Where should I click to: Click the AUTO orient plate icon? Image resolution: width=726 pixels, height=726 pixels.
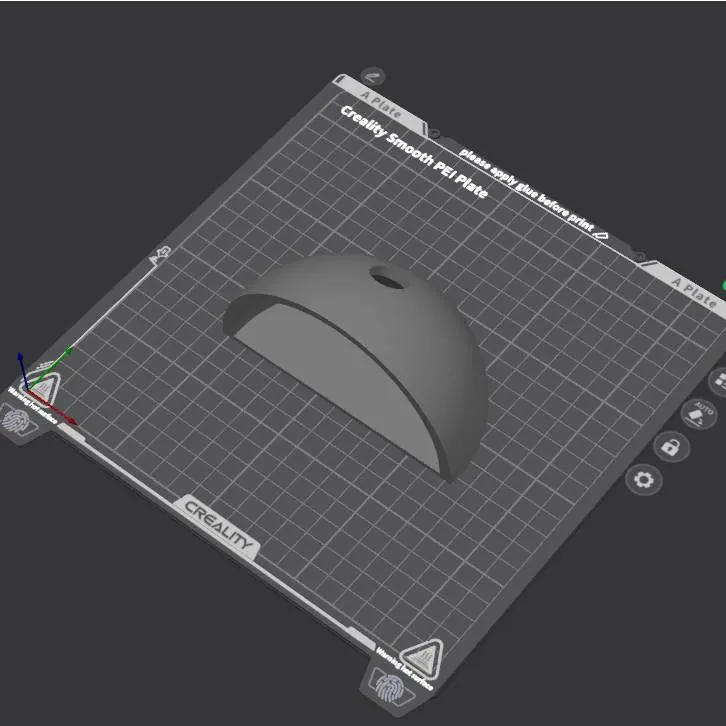point(699,413)
